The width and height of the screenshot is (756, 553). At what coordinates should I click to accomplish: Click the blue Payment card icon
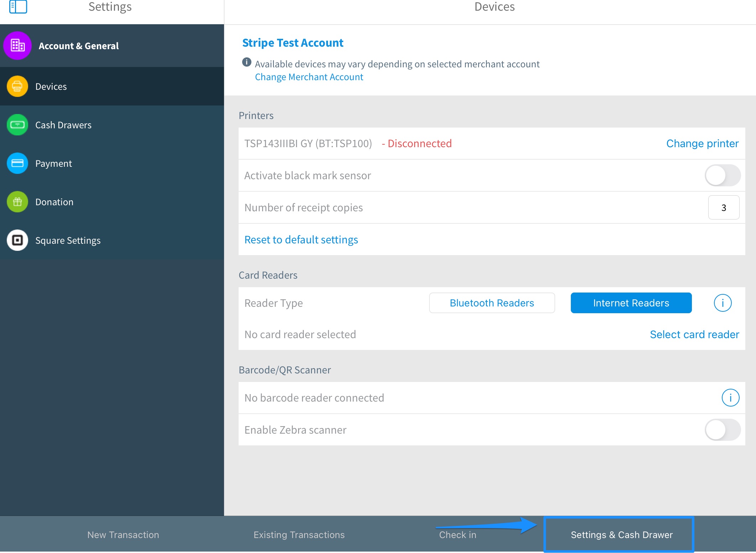[x=17, y=163]
